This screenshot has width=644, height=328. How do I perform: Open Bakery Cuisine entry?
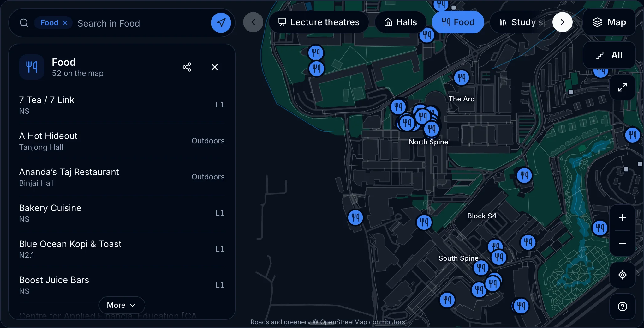[122, 213]
